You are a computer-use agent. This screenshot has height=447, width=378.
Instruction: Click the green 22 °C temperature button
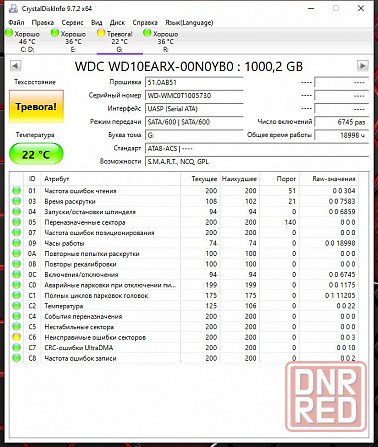[x=36, y=154]
